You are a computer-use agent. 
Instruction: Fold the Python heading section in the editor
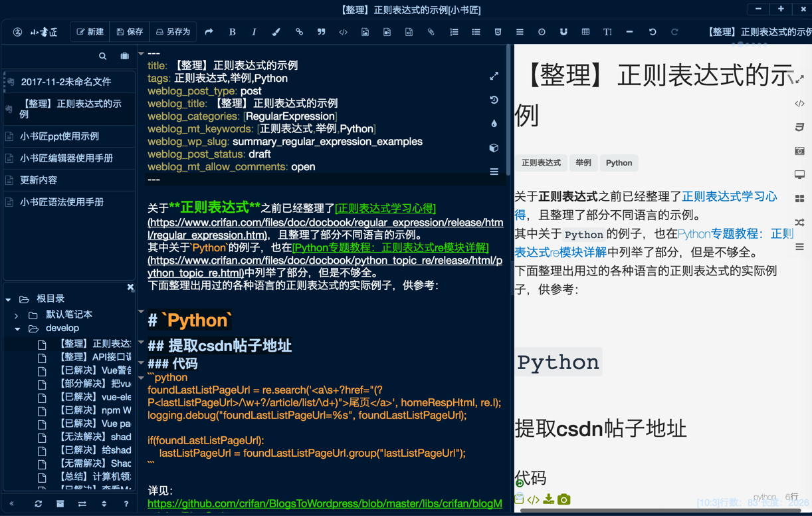pyautogui.click(x=141, y=311)
